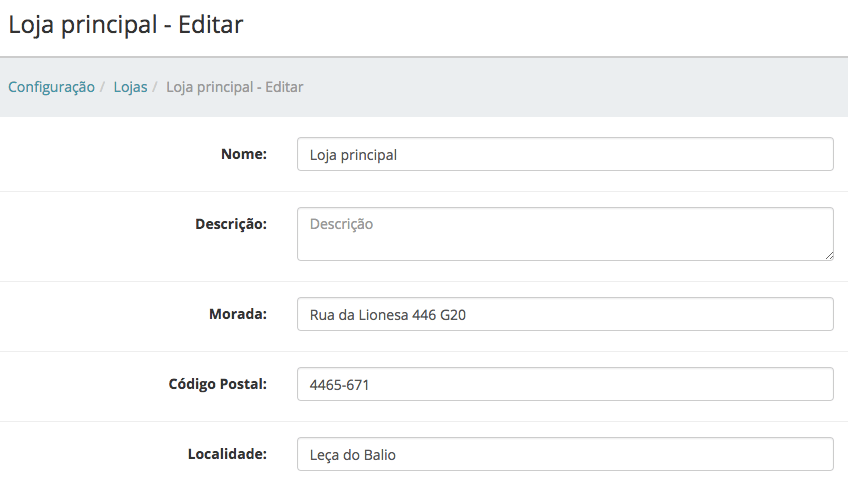Grab the Descrição textarea resize handle

coord(828,255)
